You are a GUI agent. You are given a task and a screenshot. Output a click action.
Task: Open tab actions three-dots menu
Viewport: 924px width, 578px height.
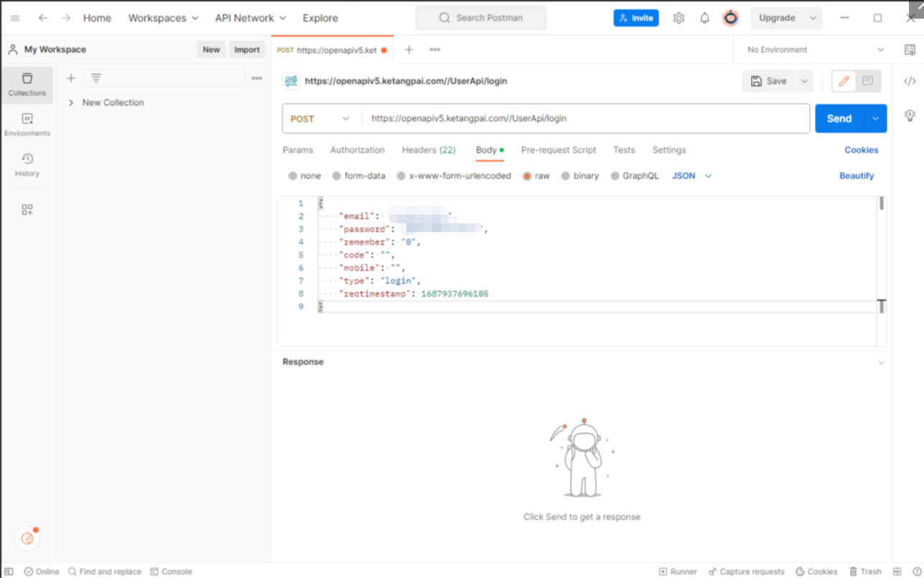pyautogui.click(x=435, y=50)
